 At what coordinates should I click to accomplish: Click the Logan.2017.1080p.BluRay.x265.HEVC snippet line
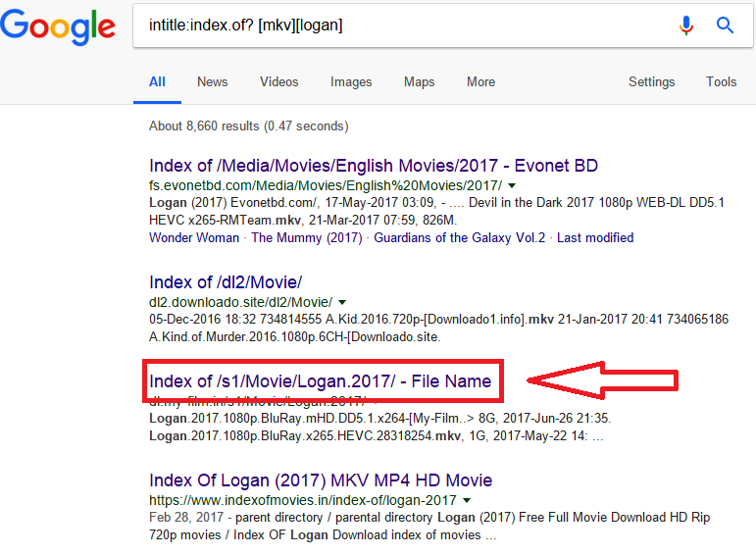tap(377, 436)
